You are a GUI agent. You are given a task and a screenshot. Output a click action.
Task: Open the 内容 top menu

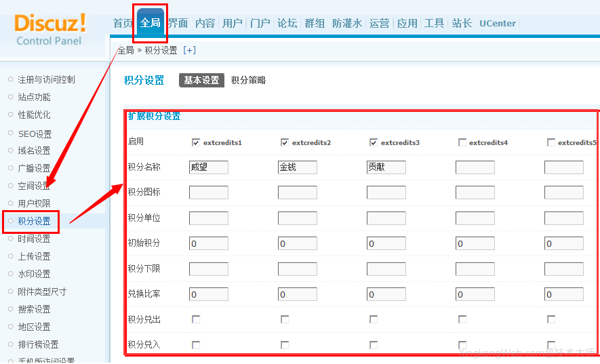[x=205, y=23]
